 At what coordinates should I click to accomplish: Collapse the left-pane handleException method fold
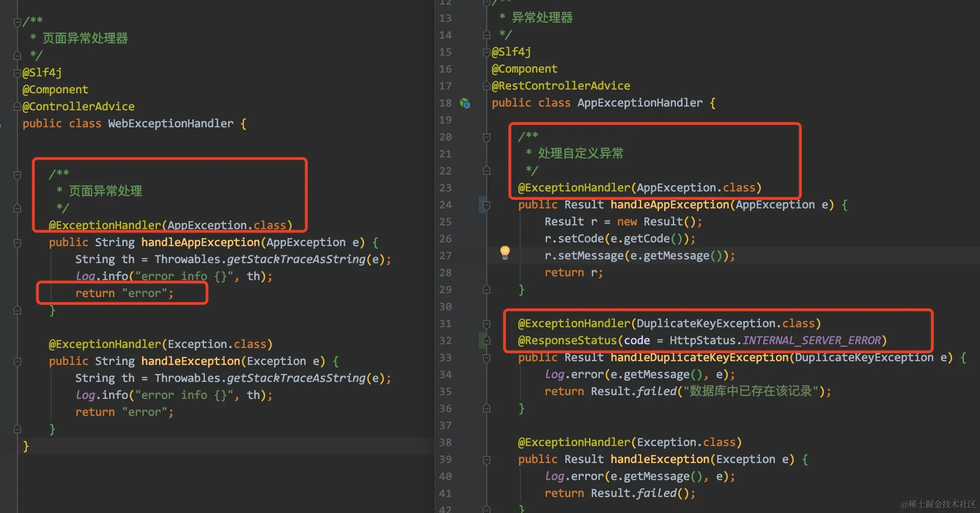[x=17, y=362]
